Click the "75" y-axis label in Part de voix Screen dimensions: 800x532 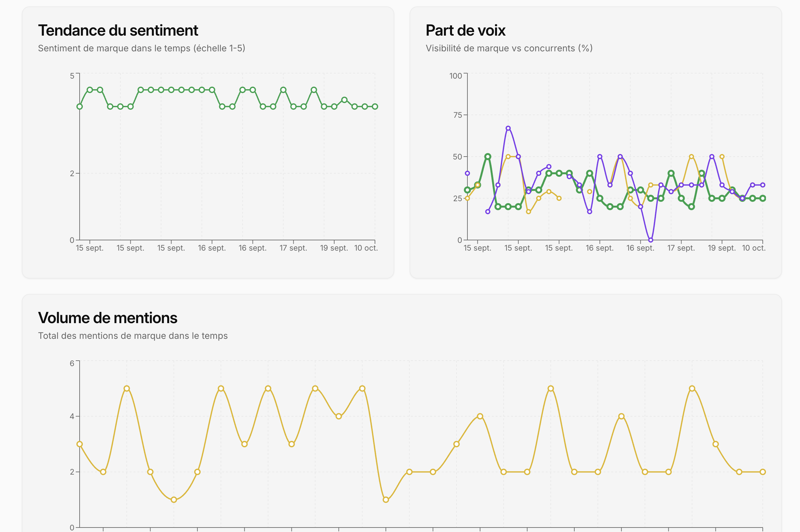click(x=457, y=115)
